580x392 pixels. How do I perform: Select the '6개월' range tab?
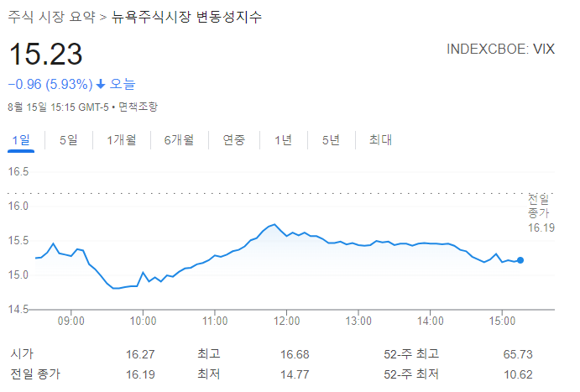click(179, 140)
